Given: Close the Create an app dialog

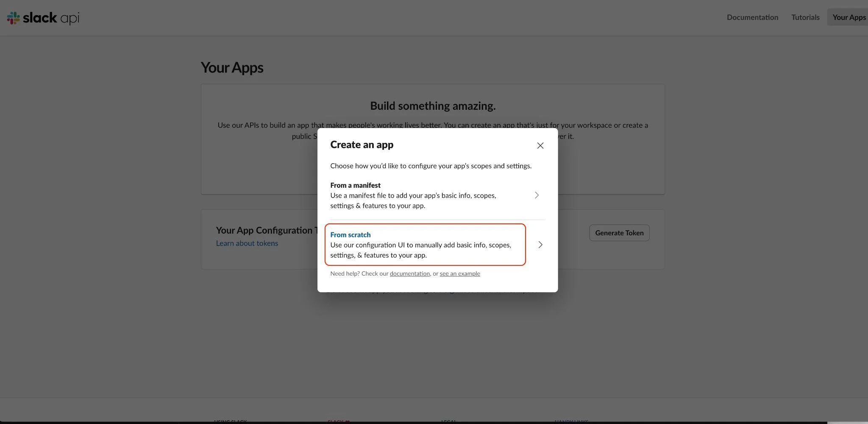Looking at the screenshot, I should click(x=540, y=145).
